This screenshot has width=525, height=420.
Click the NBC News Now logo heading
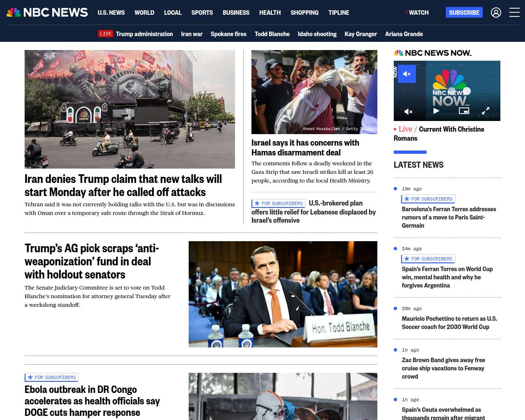pos(433,53)
